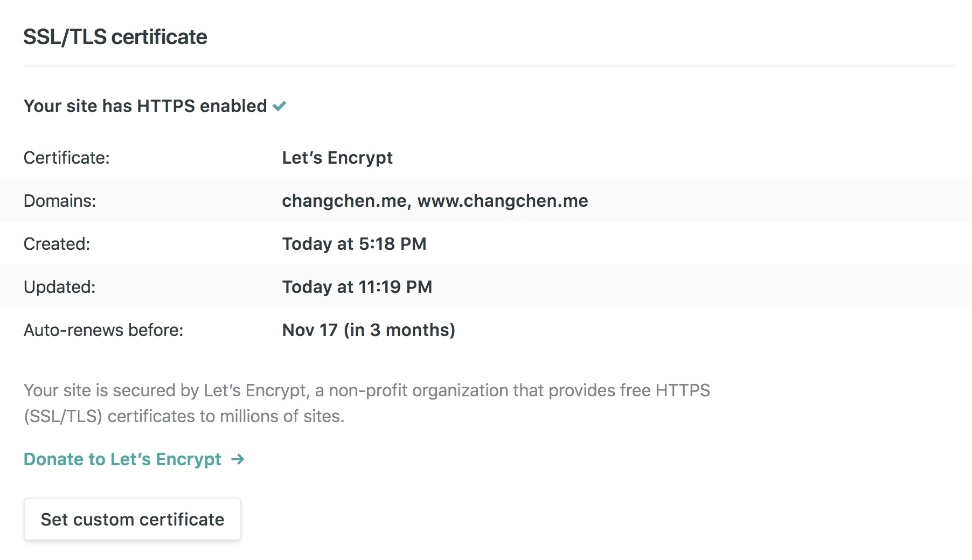Click the green HTTPS enabled checkmark
The height and width of the screenshot is (560, 972).
coord(279,106)
